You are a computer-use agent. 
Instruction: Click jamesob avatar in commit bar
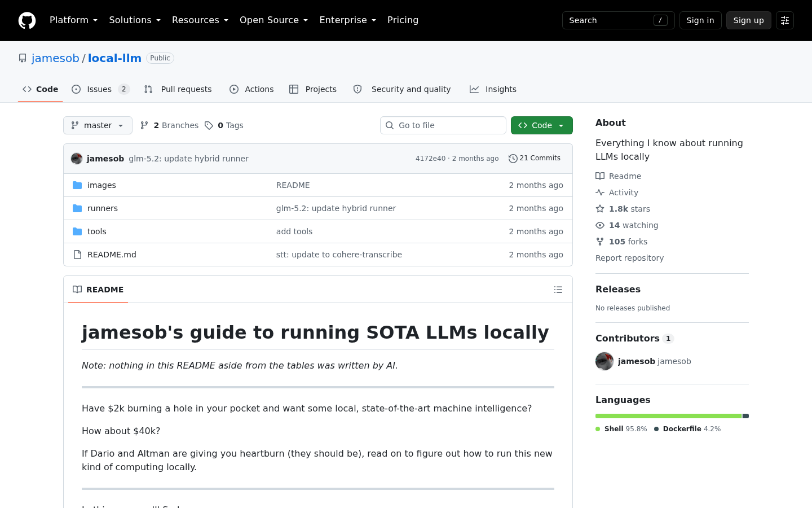(77, 159)
